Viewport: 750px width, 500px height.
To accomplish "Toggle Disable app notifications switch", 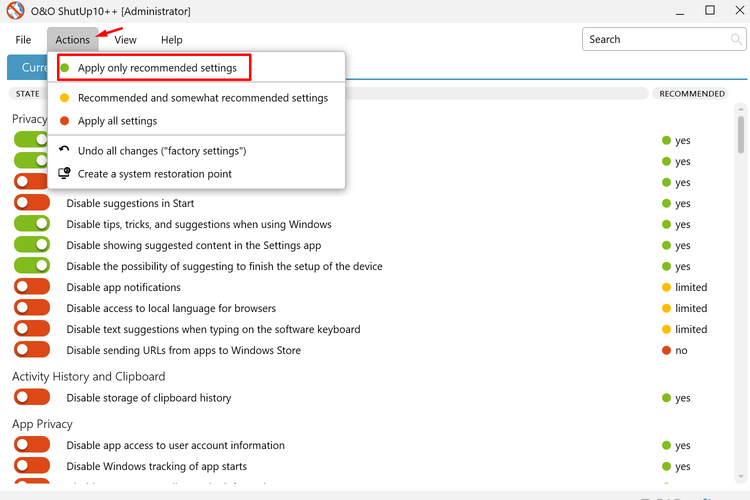I will click(32, 287).
